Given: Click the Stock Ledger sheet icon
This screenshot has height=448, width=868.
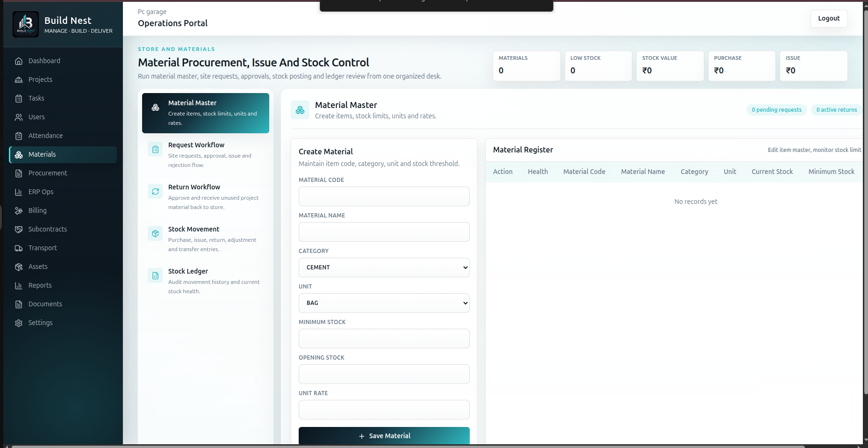Looking at the screenshot, I should [x=156, y=275].
